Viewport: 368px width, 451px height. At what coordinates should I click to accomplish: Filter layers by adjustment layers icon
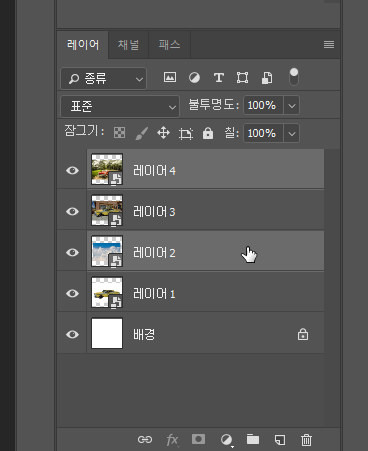[194, 78]
